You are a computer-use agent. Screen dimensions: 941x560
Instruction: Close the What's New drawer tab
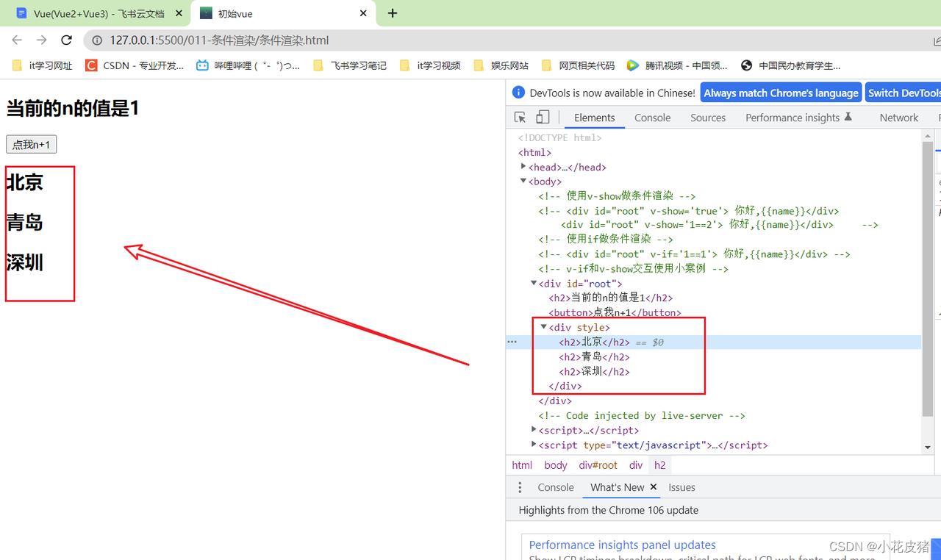(653, 487)
